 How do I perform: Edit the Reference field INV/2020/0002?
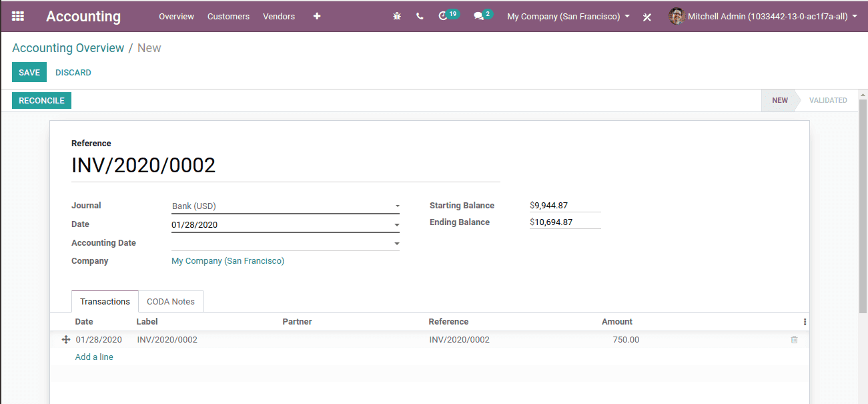click(286, 166)
